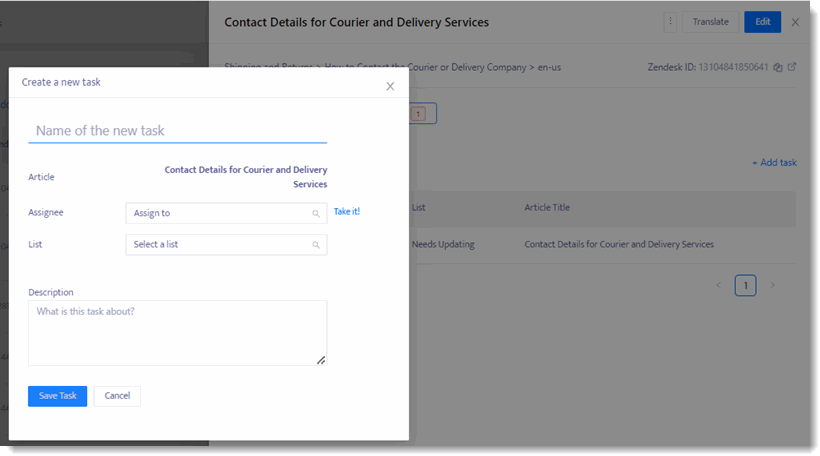Click the en-us breadcrumb
This screenshot has width=820, height=456.
point(549,67)
